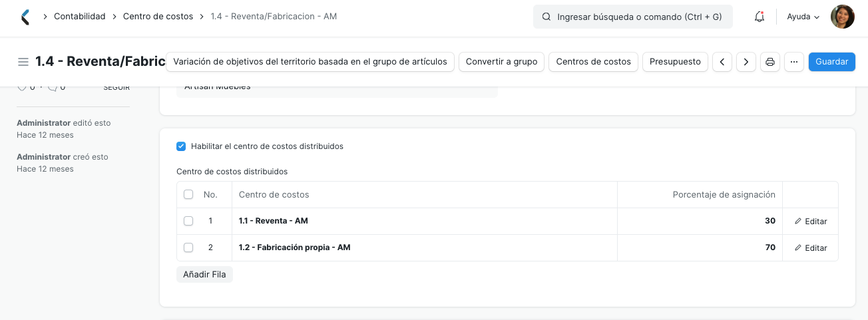Click percentage value 70
The height and width of the screenshot is (320, 868).
[x=770, y=247]
